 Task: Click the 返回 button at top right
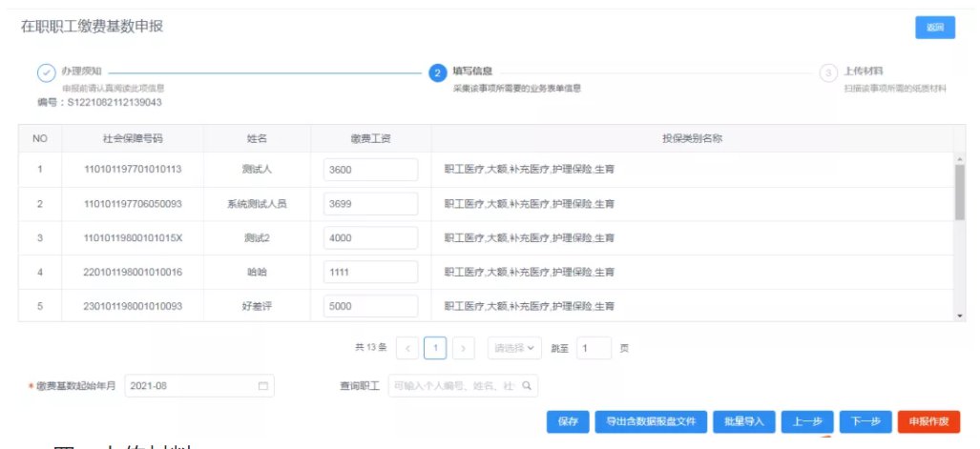tap(934, 28)
